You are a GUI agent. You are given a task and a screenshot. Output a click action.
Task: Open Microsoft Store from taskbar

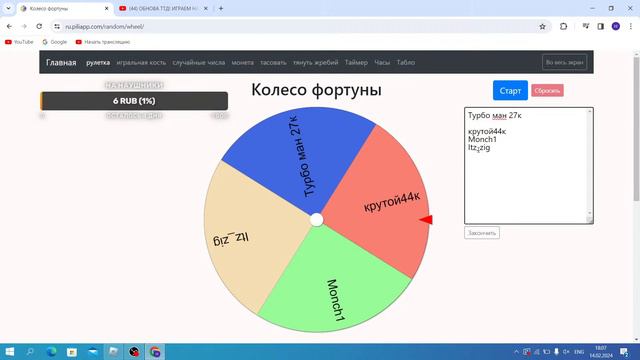tap(72, 351)
